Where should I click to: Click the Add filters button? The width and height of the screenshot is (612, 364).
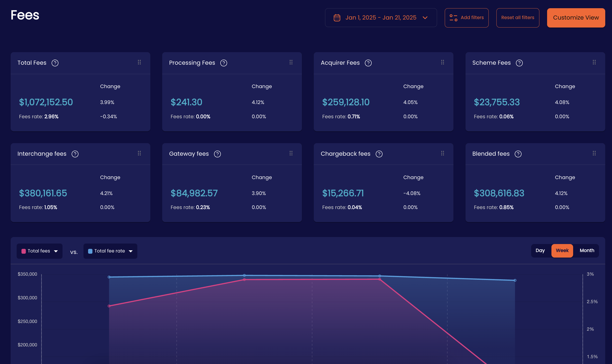(466, 18)
